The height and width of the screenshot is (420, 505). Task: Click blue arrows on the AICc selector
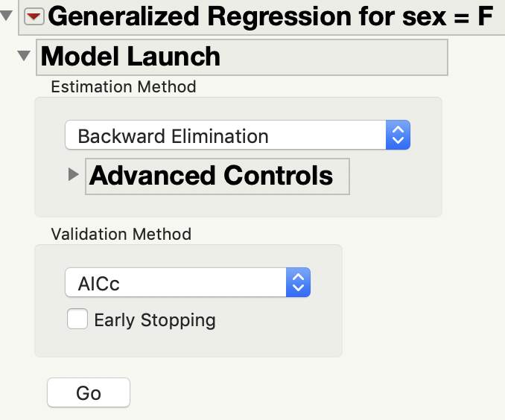click(x=298, y=284)
